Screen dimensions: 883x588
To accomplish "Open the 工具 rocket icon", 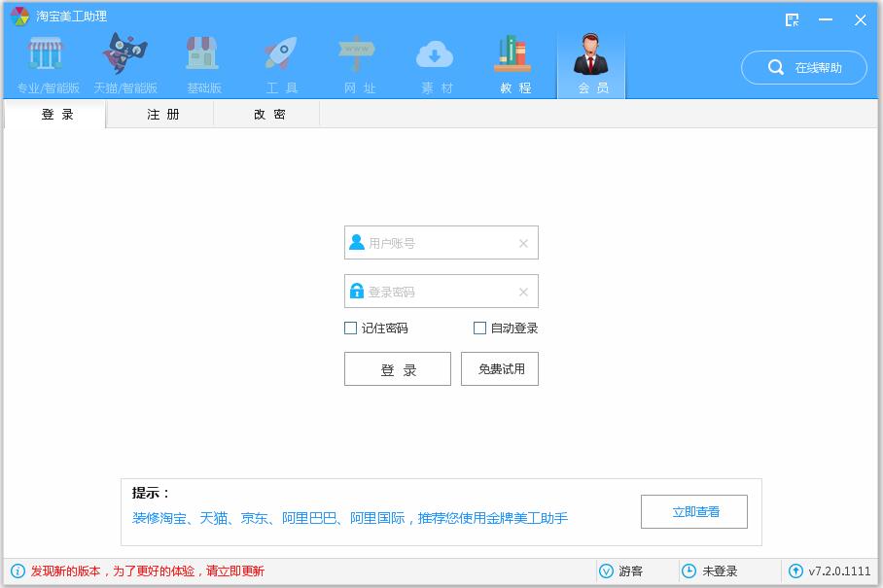I will coord(281,54).
